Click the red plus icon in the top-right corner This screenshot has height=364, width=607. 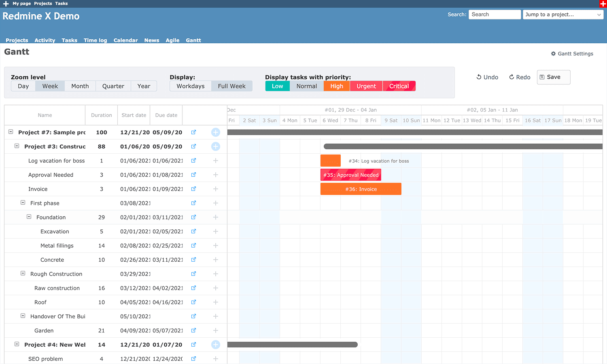[603, 4]
